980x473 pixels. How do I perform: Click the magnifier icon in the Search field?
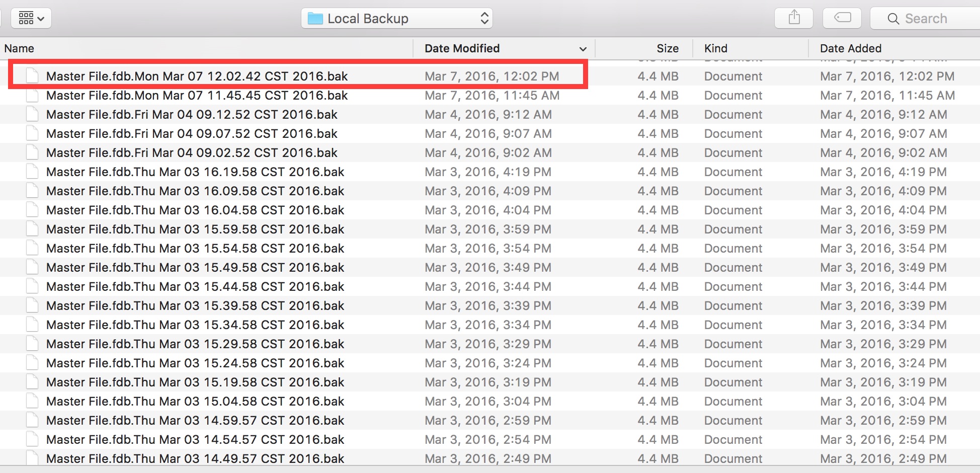pyautogui.click(x=893, y=19)
